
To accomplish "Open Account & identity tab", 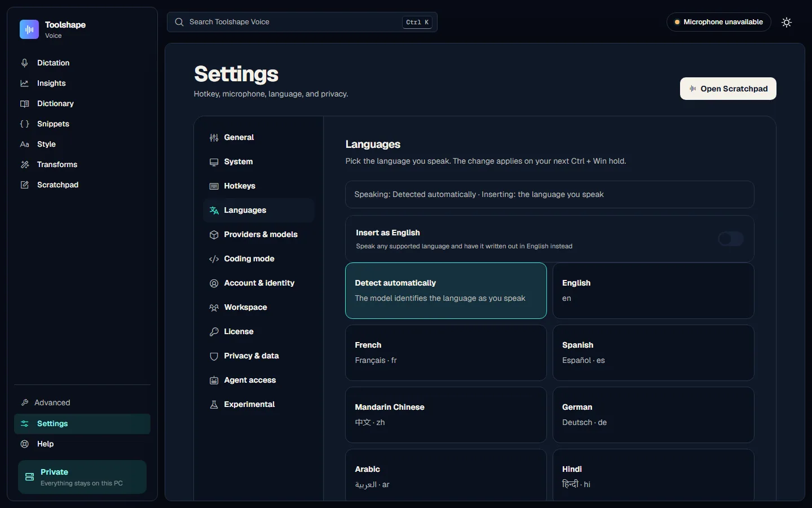I will point(258,283).
